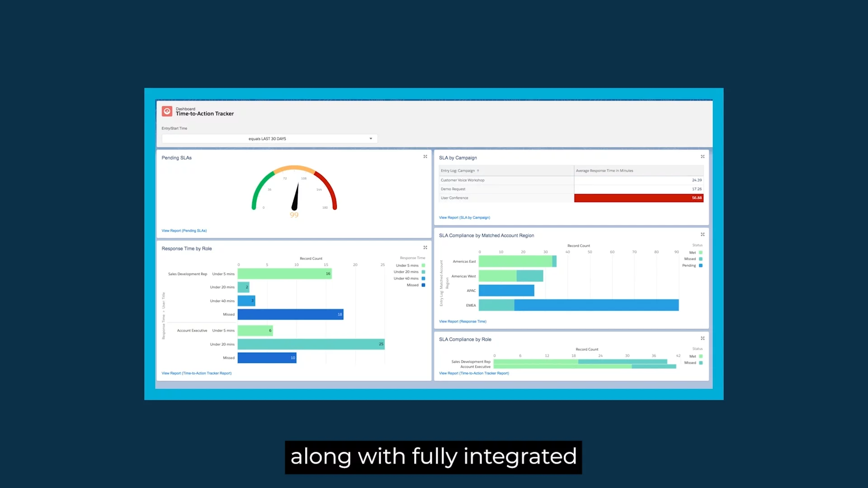Click the Pending legend swatch in region chart
Viewport: 868px width, 488px height.
pyautogui.click(x=701, y=266)
